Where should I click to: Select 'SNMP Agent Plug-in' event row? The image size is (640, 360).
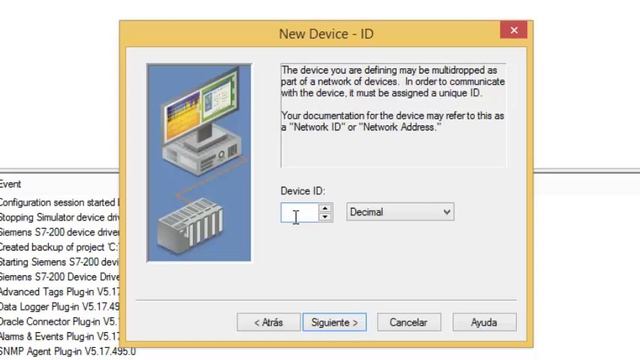click(67, 351)
